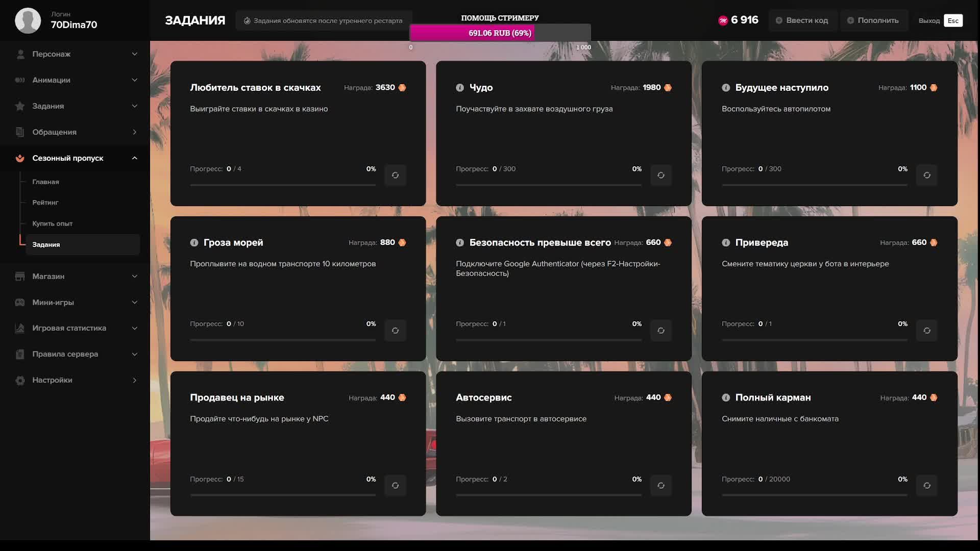Refresh the 'Любитель ставок в скачках' task

(395, 176)
